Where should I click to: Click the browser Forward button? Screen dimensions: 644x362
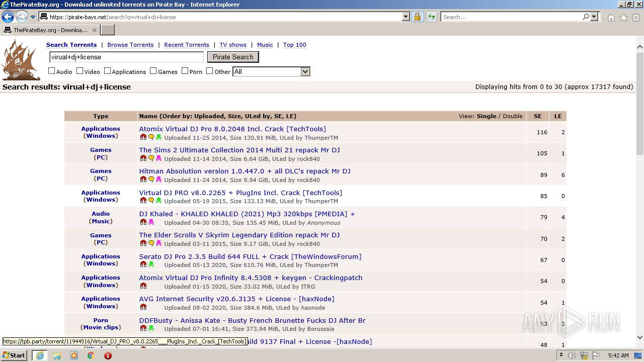[x=22, y=17]
